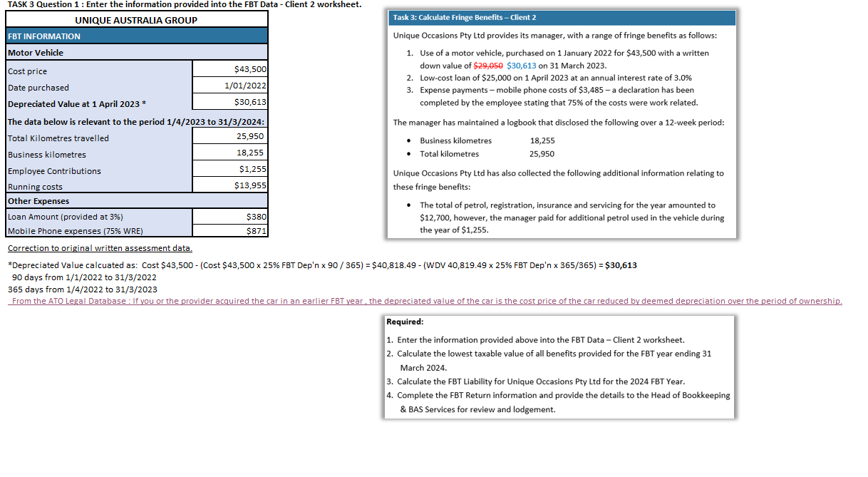Click the blue $30,613 amount in task text
This screenshot has width=868, height=477.
tap(521, 66)
